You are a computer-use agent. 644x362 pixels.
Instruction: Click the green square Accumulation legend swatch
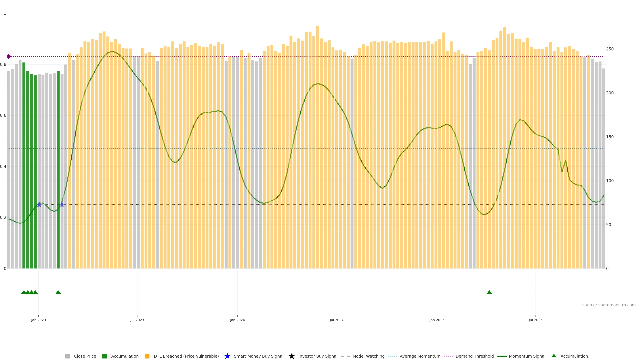click(104, 356)
